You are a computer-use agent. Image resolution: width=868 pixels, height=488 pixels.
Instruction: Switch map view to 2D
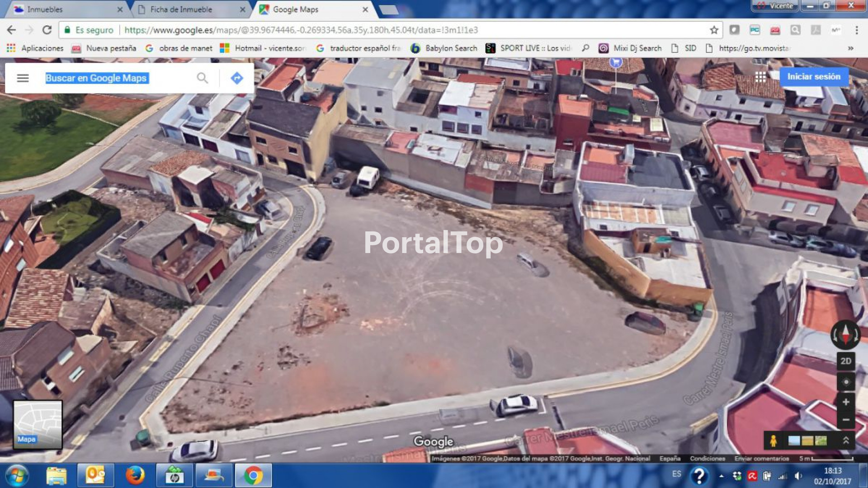tap(845, 361)
